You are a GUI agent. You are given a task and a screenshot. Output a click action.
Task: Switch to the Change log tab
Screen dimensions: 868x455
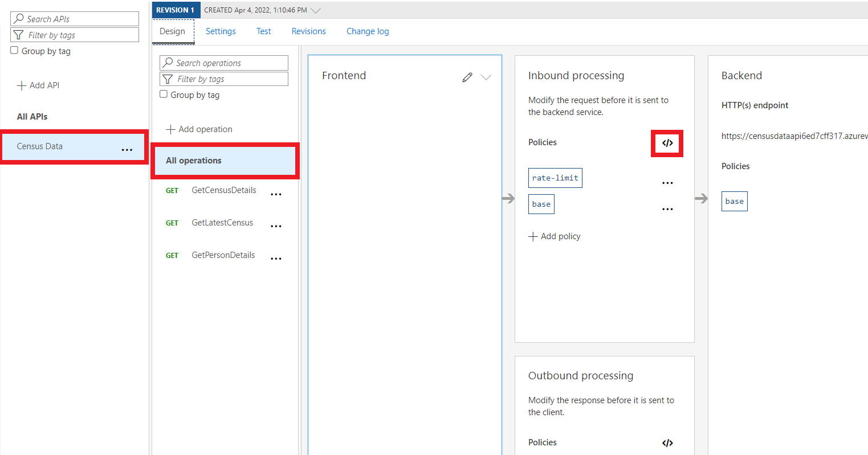368,31
